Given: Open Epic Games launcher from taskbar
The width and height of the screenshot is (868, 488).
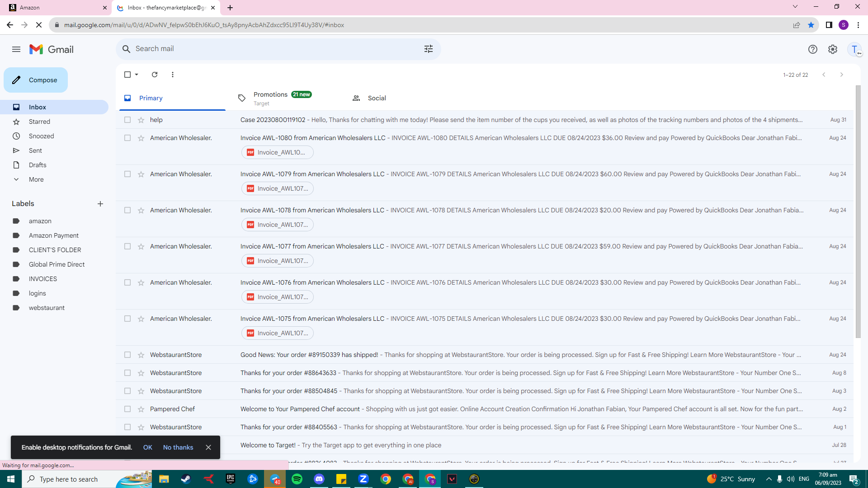Looking at the screenshot, I should click(231, 479).
